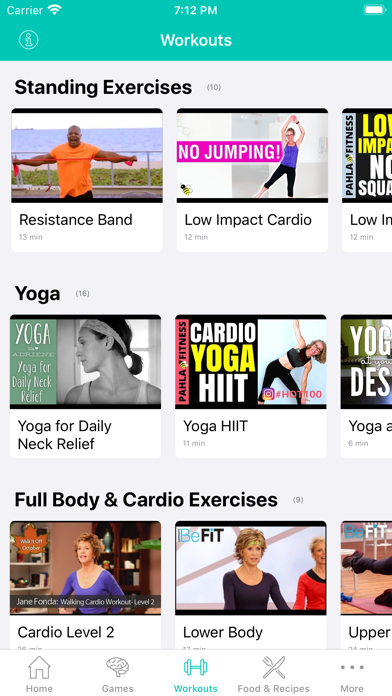The width and height of the screenshot is (392, 696).
Task: Open Food & Recipes utensils icon
Action: click(273, 667)
